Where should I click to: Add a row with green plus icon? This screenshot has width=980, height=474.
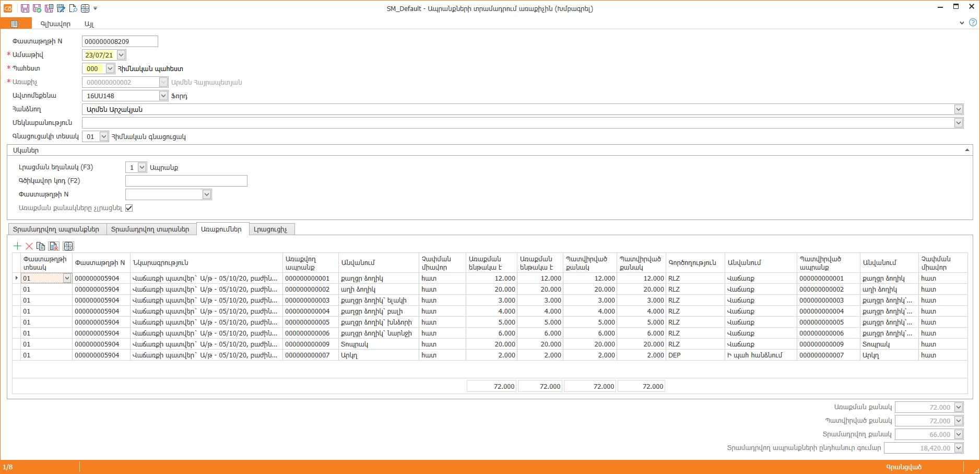click(18, 246)
